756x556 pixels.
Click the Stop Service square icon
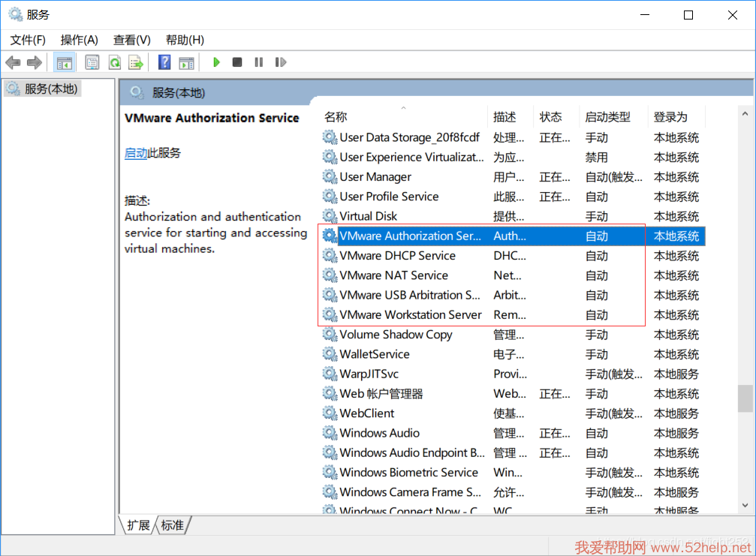tap(237, 62)
